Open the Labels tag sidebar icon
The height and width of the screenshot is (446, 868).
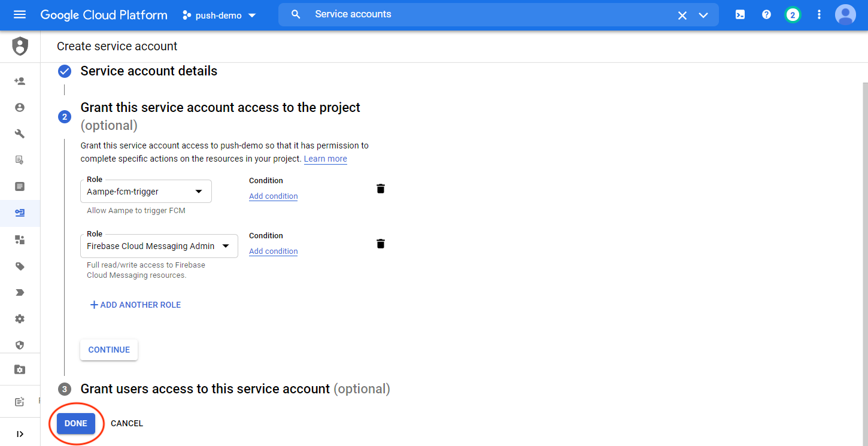click(20, 266)
